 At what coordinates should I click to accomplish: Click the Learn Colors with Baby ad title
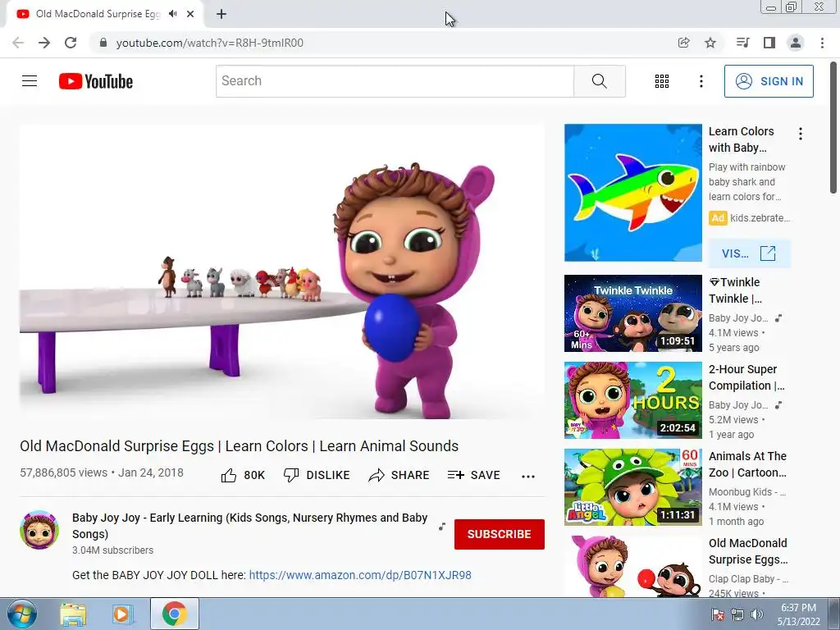741,139
